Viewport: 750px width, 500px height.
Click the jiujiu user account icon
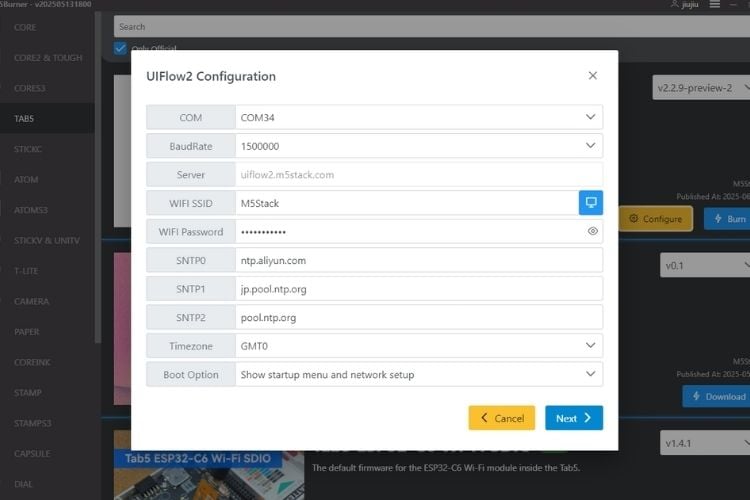(x=674, y=4)
